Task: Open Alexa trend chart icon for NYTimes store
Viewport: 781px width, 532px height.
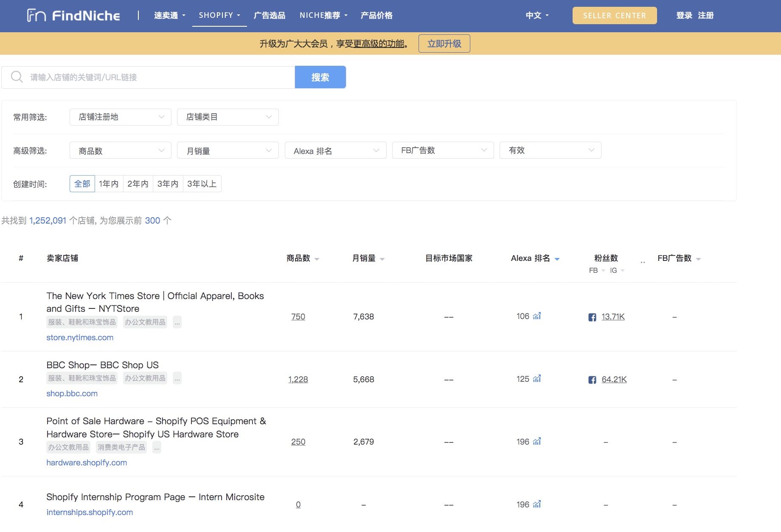Action: click(537, 316)
